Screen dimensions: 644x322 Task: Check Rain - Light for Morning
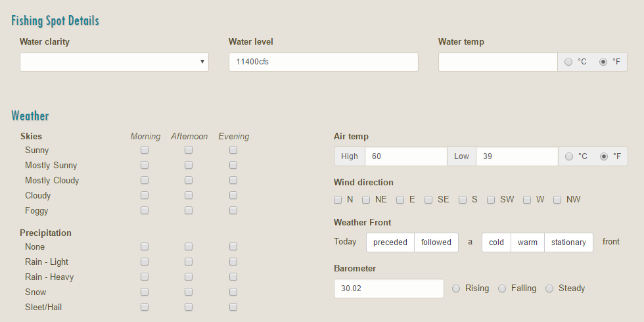click(145, 262)
